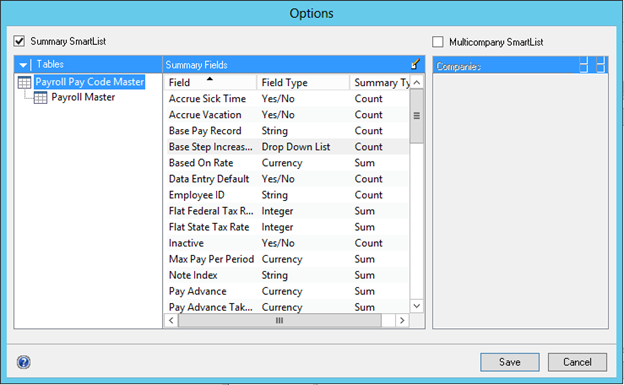
Task: Click the horizontal scrollbar right arrow
Action: 402,320
